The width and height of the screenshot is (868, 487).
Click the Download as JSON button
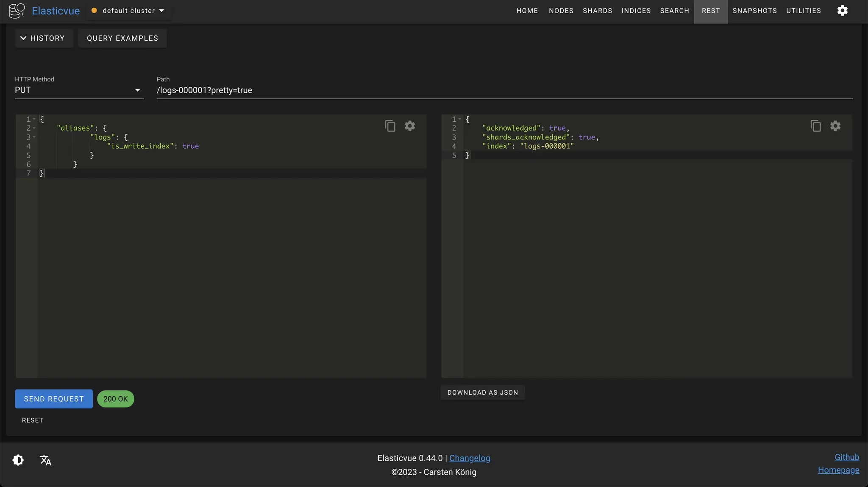click(x=482, y=392)
